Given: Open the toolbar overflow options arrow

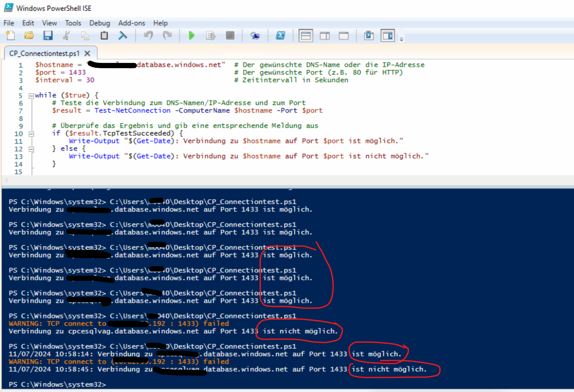Looking at the screenshot, I should [x=402, y=39].
